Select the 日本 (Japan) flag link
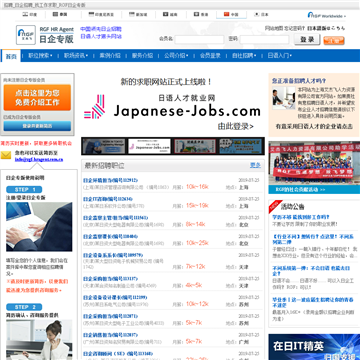The width and height of the screenshot is (360, 360). [262, 15]
